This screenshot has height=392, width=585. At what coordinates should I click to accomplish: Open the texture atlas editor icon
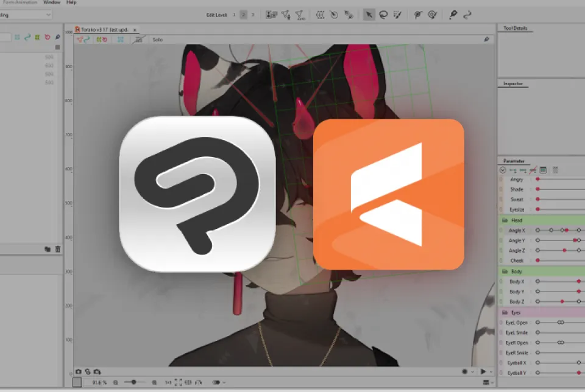tap(271, 15)
